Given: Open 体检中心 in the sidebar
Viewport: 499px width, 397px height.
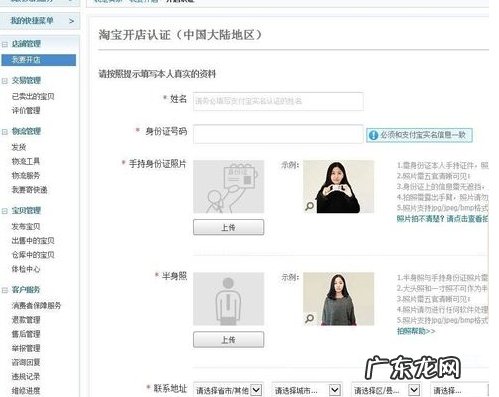Looking at the screenshot, I should [x=26, y=269].
